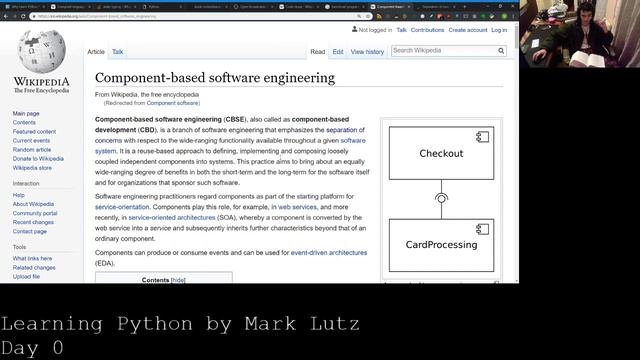Click the magnifier icon in Wikipedia search

pos(501,51)
